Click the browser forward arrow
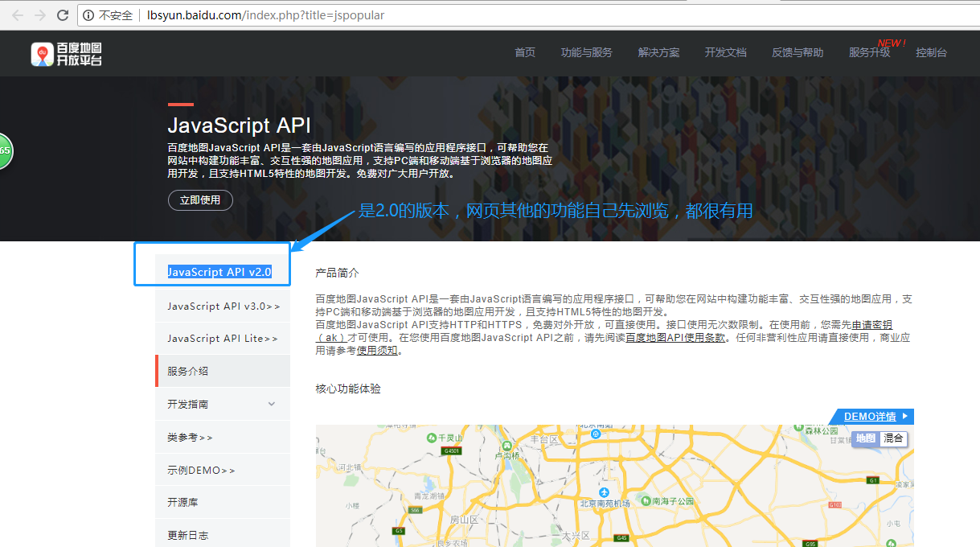The height and width of the screenshot is (547, 980). 40,15
